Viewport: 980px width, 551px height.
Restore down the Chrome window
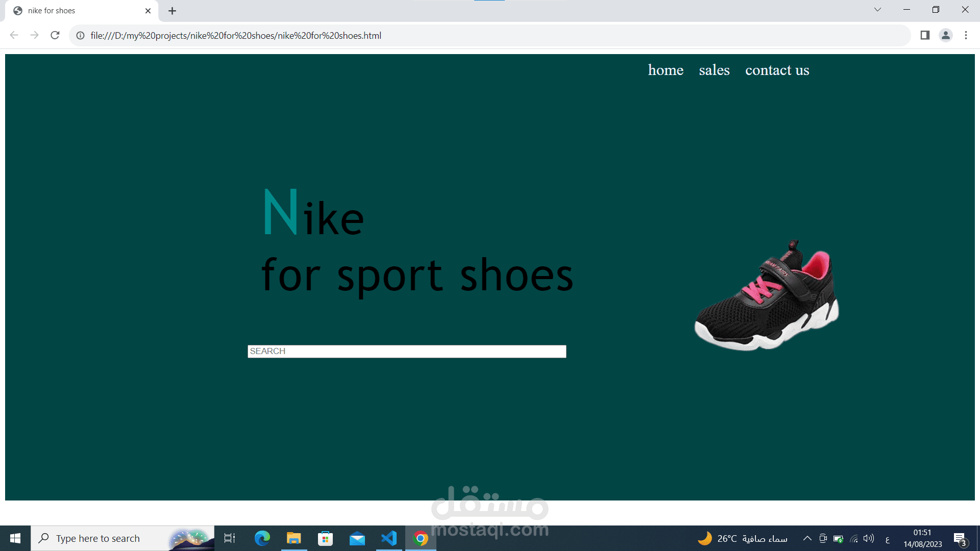click(x=936, y=10)
